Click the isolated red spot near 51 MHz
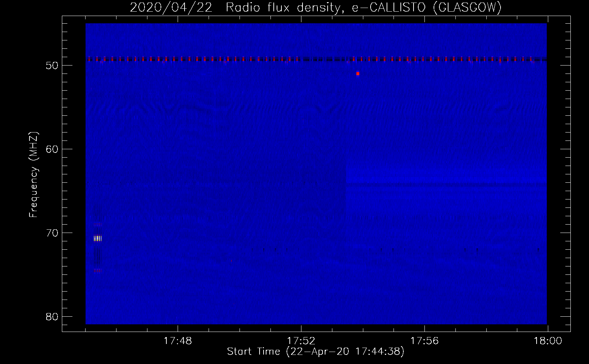The image size is (589, 364). [358, 74]
